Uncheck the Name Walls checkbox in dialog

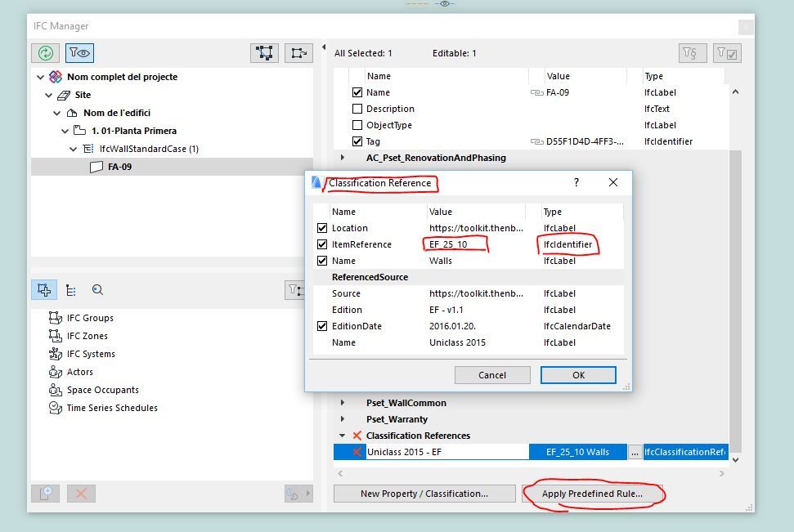(322, 261)
